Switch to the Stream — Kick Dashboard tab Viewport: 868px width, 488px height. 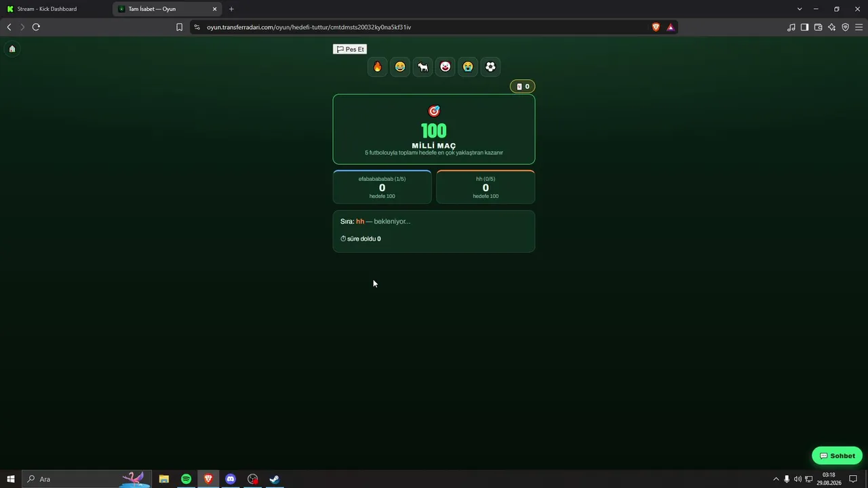[x=56, y=9]
